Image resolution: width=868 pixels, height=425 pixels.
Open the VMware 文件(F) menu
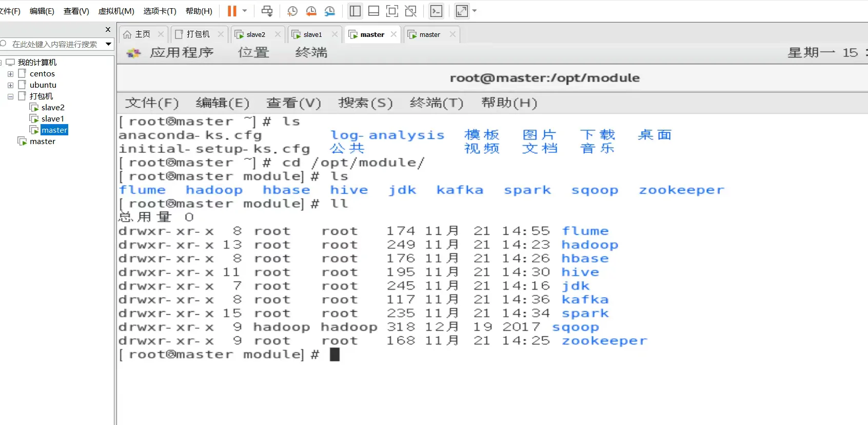pyautogui.click(x=10, y=11)
